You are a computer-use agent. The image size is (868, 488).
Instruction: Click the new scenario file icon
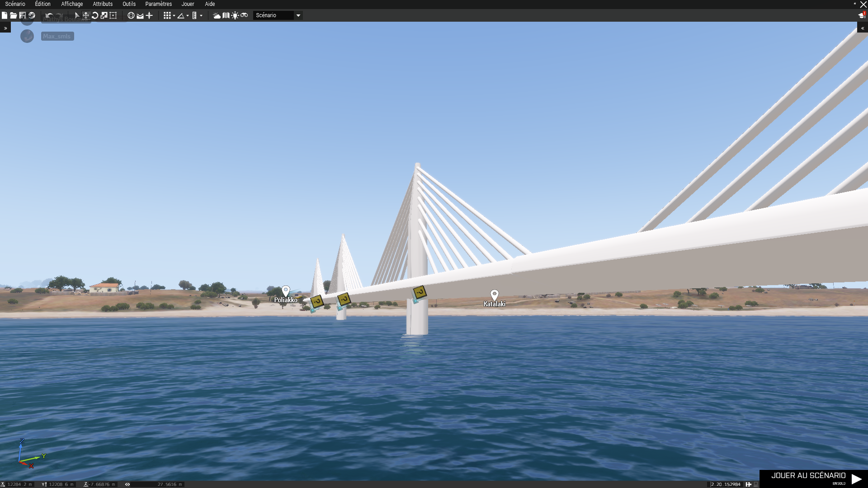pyautogui.click(x=5, y=15)
